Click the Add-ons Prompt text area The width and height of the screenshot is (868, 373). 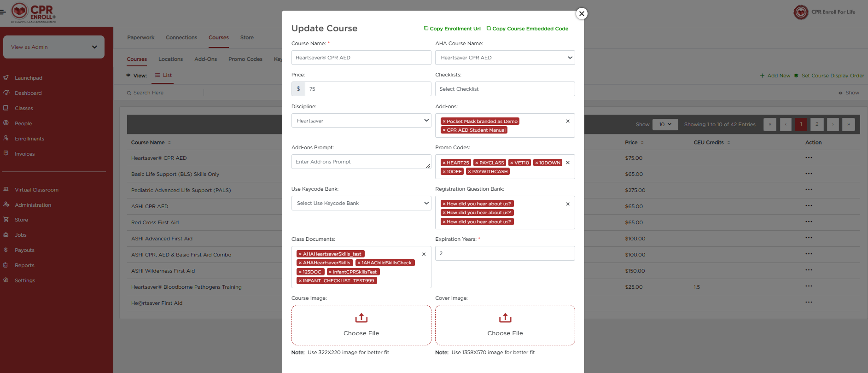361,162
